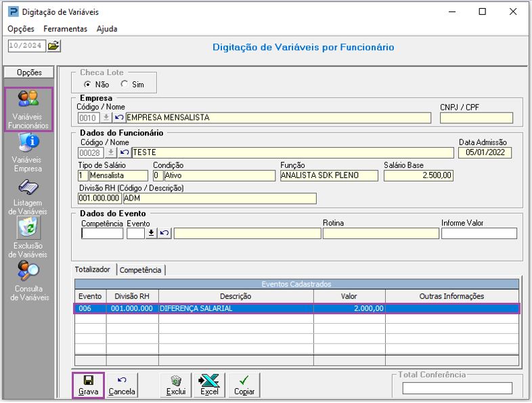Open the Variáveis Empresa sidebar option
The image size is (532, 403).
point(27,153)
